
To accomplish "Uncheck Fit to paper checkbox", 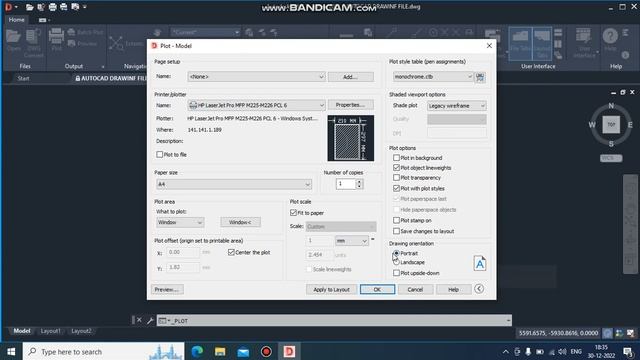I will coord(293,213).
